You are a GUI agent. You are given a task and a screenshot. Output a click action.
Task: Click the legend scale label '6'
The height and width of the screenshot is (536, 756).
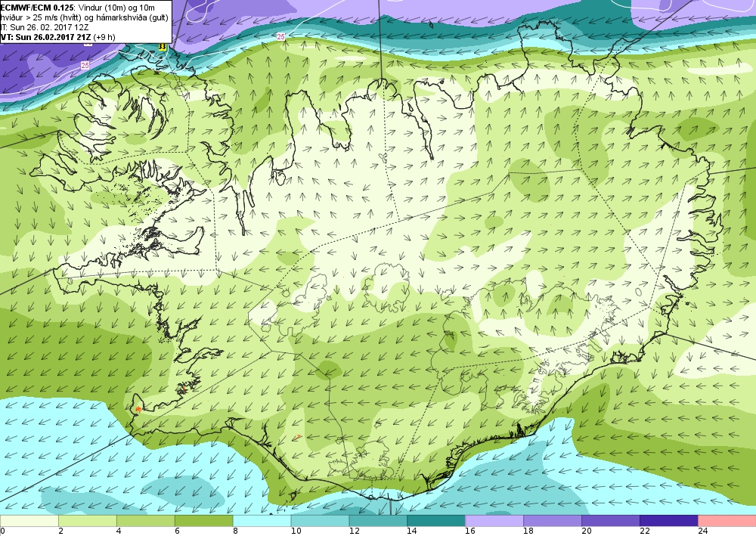pos(178,531)
